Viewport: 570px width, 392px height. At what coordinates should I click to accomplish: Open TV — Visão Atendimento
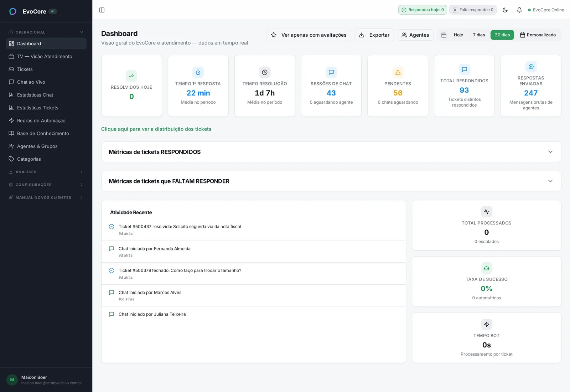[46, 56]
